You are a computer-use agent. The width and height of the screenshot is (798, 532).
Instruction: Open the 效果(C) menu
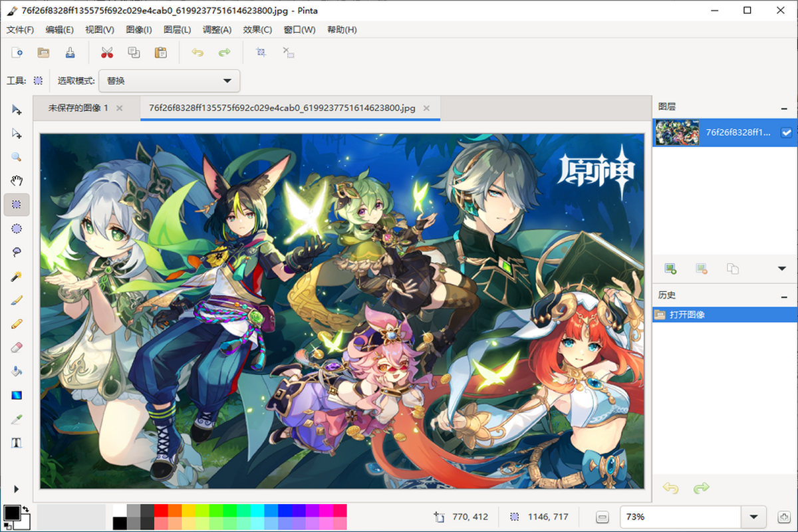pos(257,30)
